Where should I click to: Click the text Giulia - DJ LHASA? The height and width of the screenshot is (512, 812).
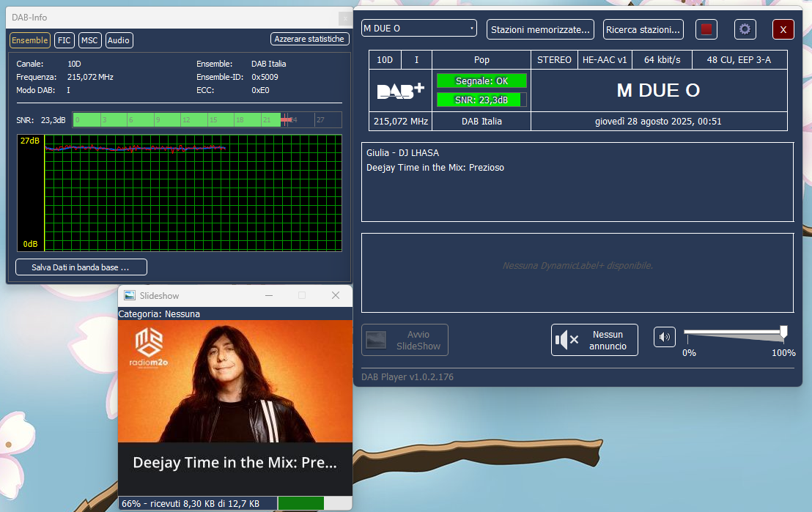tap(402, 152)
